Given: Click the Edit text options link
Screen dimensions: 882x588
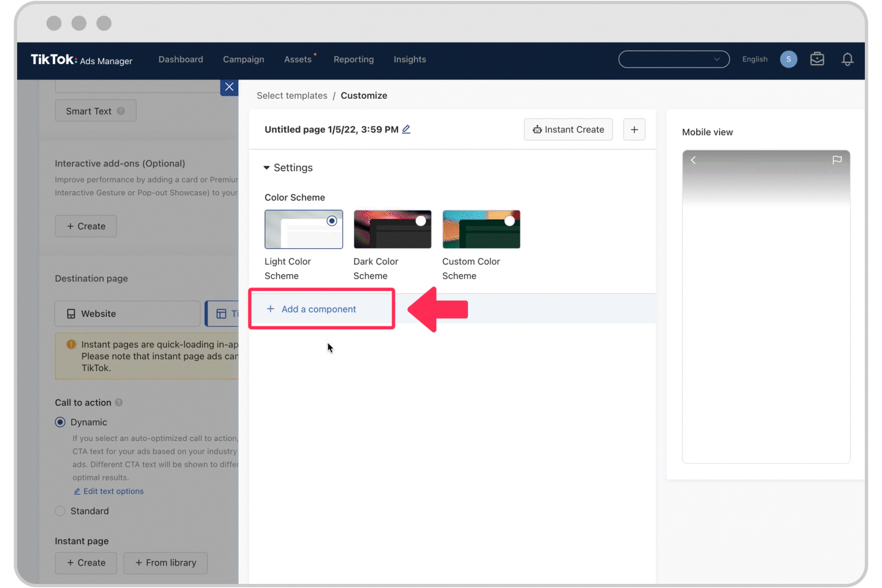Looking at the screenshot, I should point(109,492).
